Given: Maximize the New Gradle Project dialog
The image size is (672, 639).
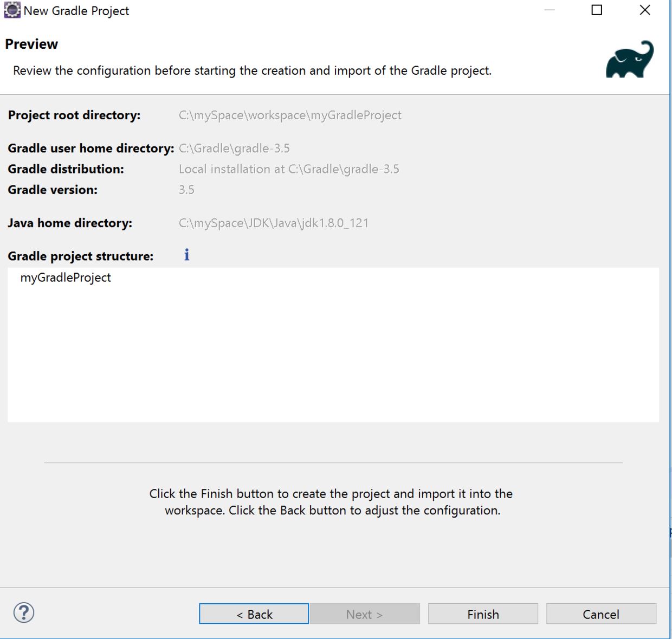Looking at the screenshot, I should click(x=597, y=10).
